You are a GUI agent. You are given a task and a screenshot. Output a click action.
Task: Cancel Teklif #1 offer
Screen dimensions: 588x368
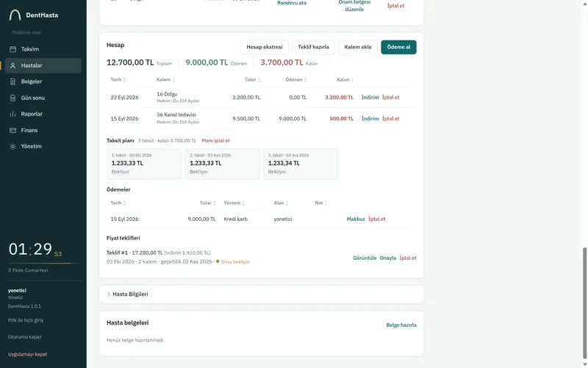(x=408, y=258)
